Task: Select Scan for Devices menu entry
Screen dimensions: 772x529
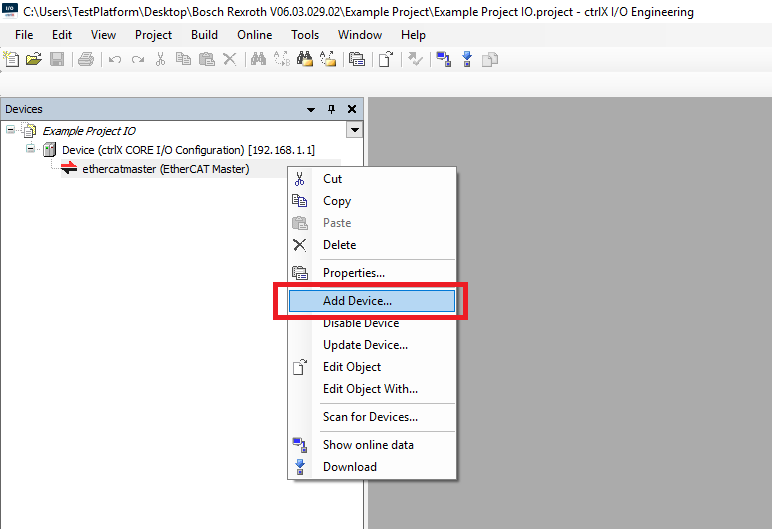Action: point(370,417)
